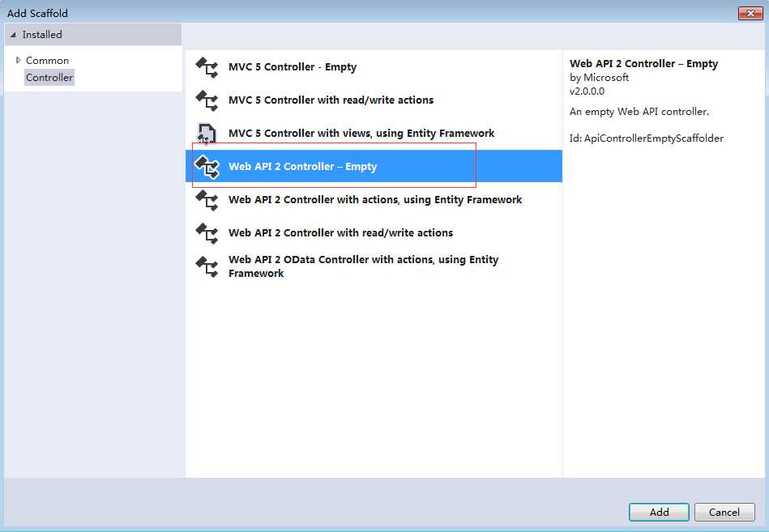769x532 pixels.
Task: Click the Cancel button
Action: [x=724, y=513]
